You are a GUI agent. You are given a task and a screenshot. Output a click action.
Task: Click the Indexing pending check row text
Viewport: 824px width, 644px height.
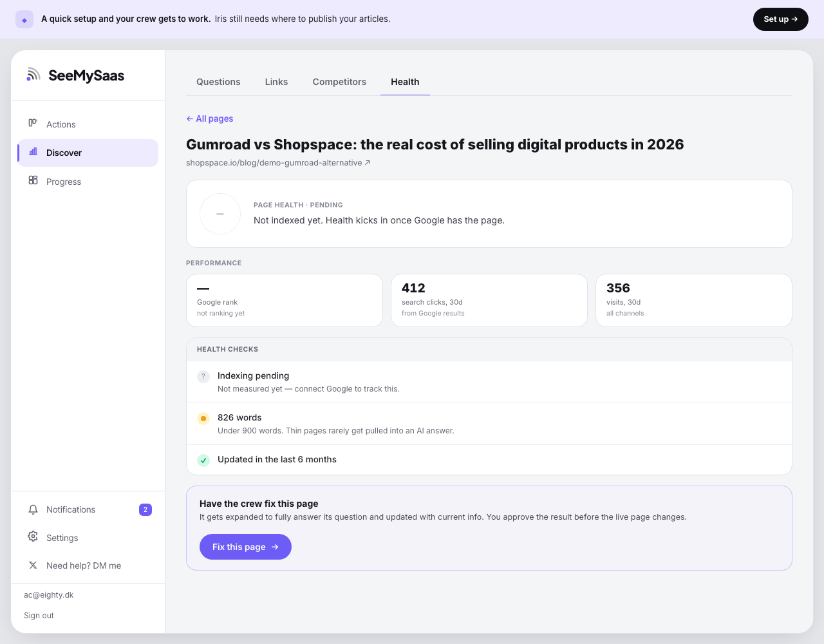pyautogui.click(x=253, y=375)
